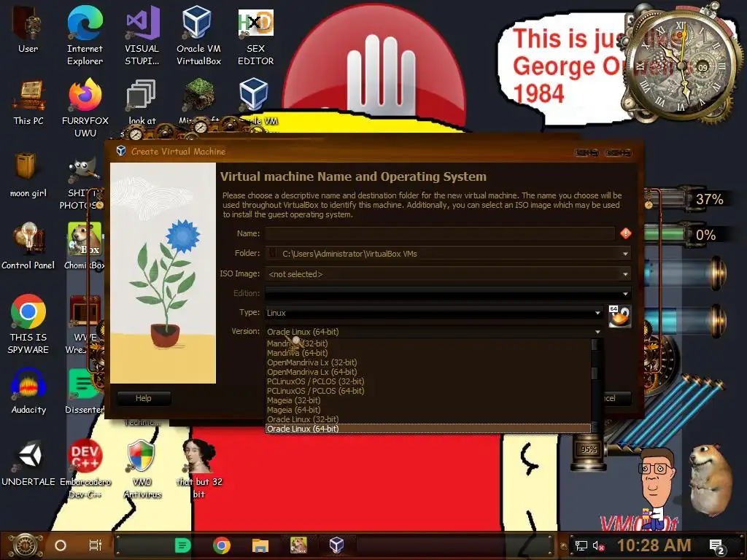Click the 37% gauge widget
This screenshot has height=560, width=747.
coord(687,199)
